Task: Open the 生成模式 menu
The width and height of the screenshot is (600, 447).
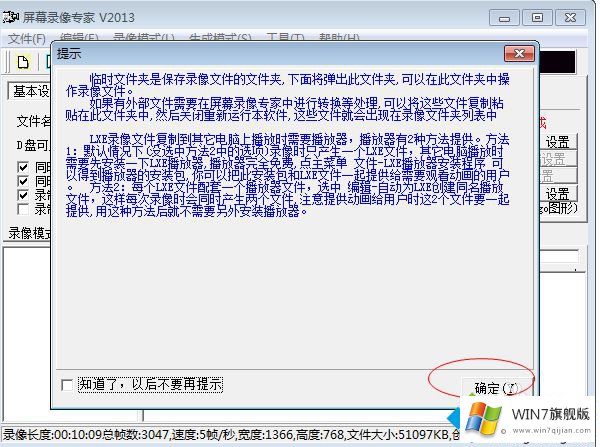Action: pyautogui.click(x=220, y=39)
